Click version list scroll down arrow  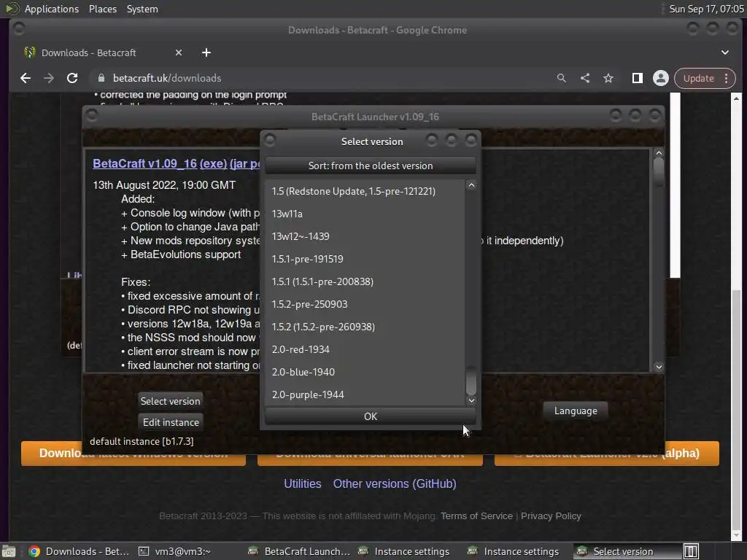pos(471,400)
